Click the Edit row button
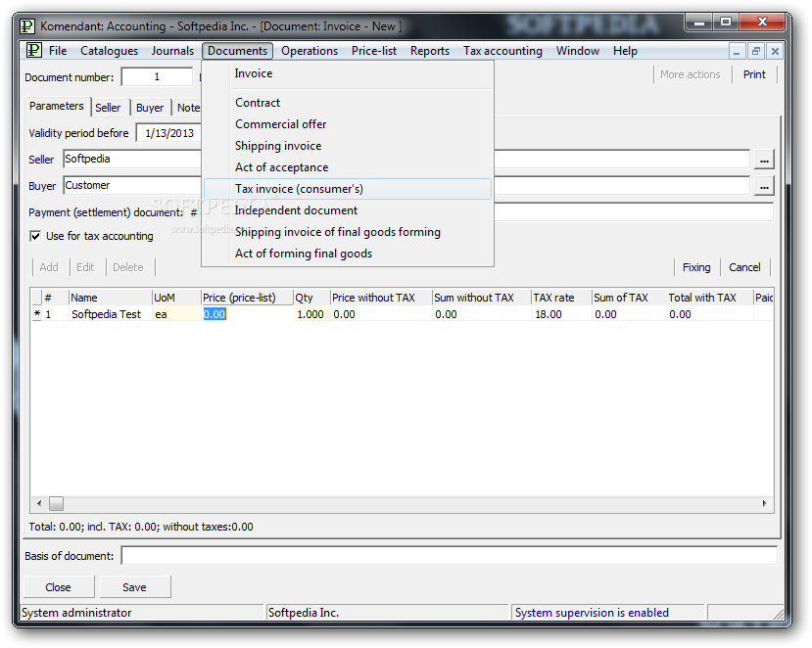Image resolution: width=812 pixels, height=648 pixels. (x=85, y=267)
